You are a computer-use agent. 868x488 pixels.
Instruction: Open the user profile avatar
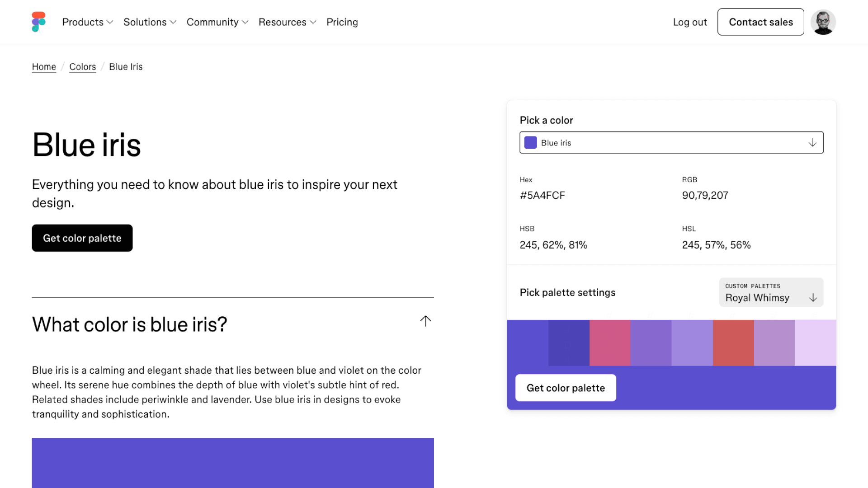[x=823, y=22]
